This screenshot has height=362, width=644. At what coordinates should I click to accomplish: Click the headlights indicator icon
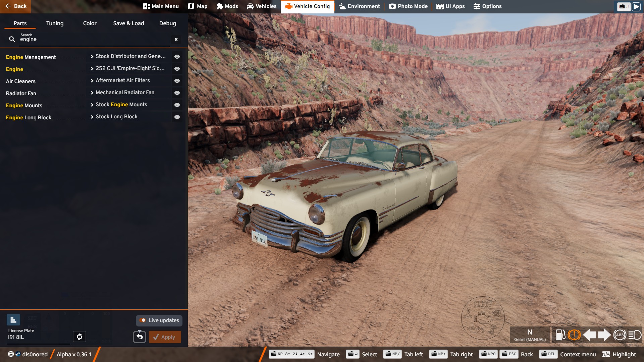[x=635, y=335]
